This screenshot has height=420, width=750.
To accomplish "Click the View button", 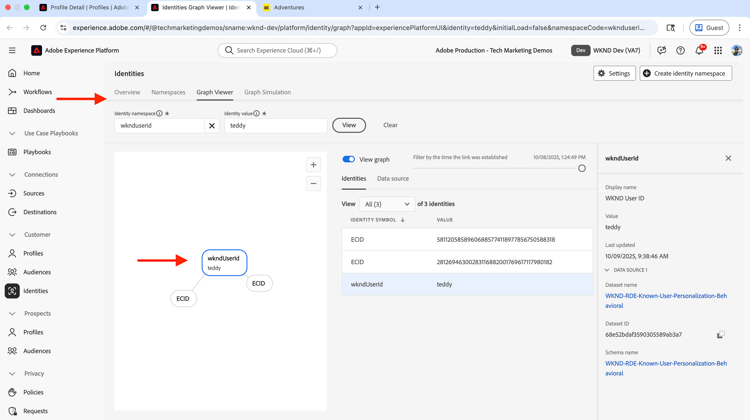I will coord(349,125).
